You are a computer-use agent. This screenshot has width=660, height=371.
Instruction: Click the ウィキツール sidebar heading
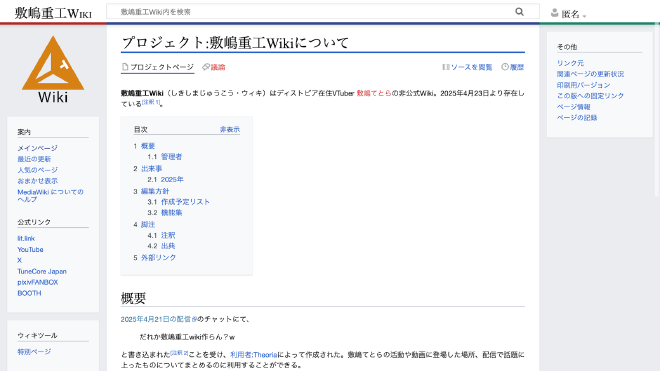click(x=37, y=336)
